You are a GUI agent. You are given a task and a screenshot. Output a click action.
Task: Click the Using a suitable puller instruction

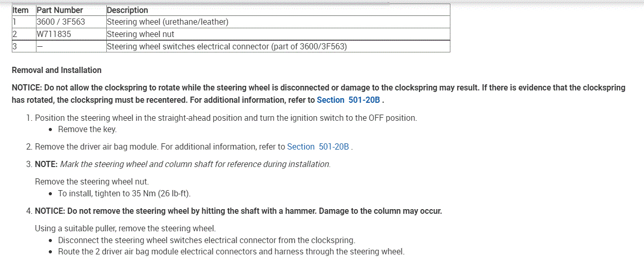125,228
